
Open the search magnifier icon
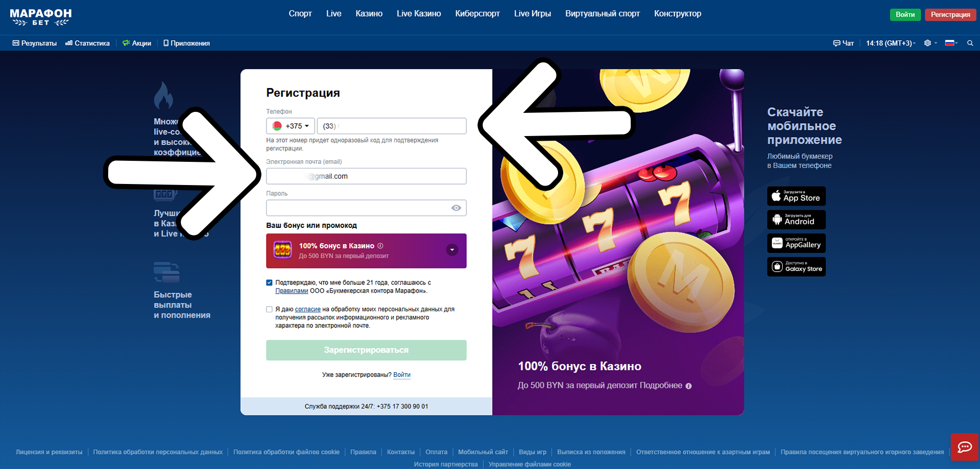point(970,43)
